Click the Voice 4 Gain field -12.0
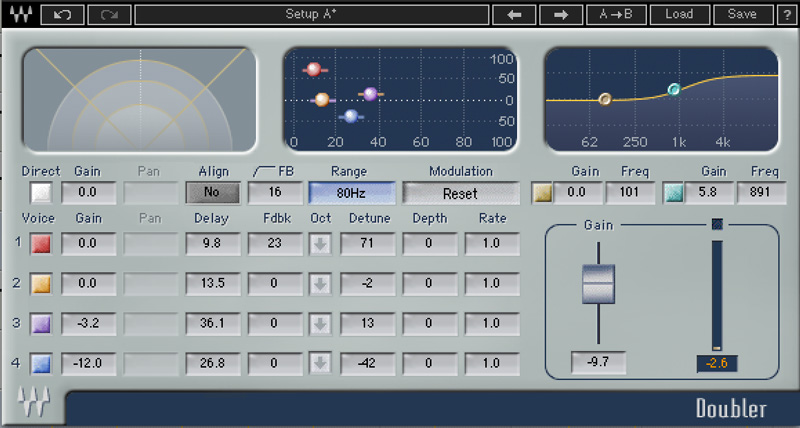Viewport: 800px width, 428px height. pyautogui.click(x=88, y=364)
